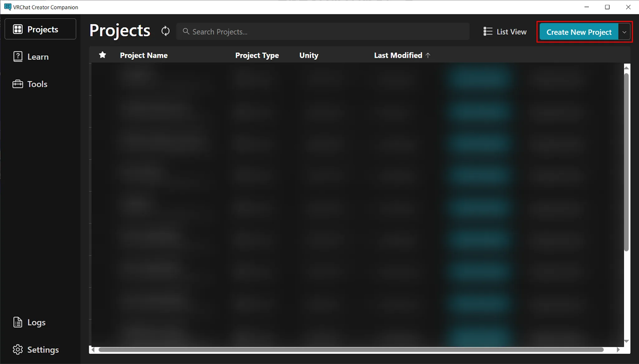Click the vertical scrollbar thumb
The image size is (639, 364).
point(626,162)
